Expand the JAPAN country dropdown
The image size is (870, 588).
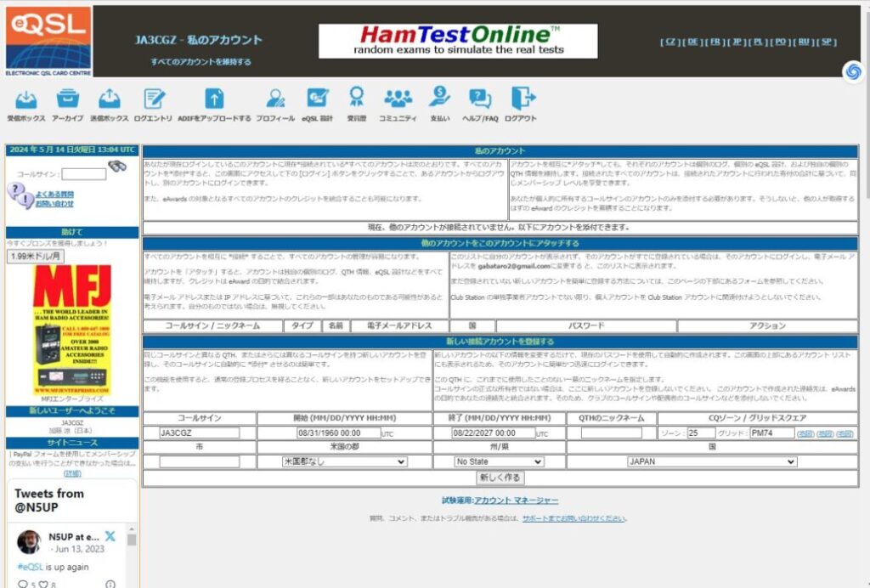[x=711, y=461]
